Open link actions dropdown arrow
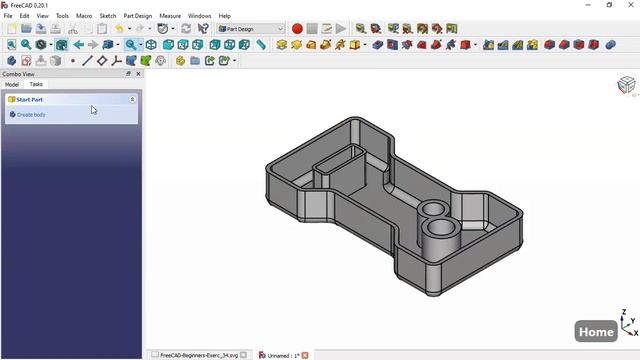Viewport: 640px width, 360px height. (234, 61)
